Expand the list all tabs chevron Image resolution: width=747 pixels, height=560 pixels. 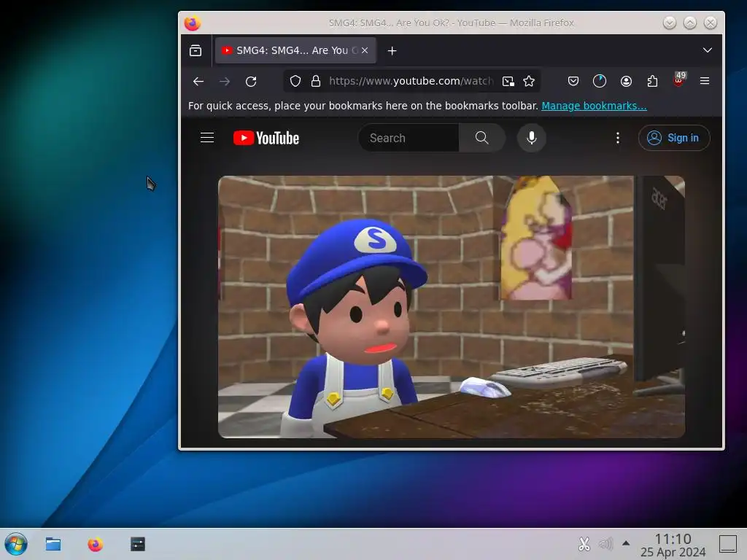click(x=708, y=50)
